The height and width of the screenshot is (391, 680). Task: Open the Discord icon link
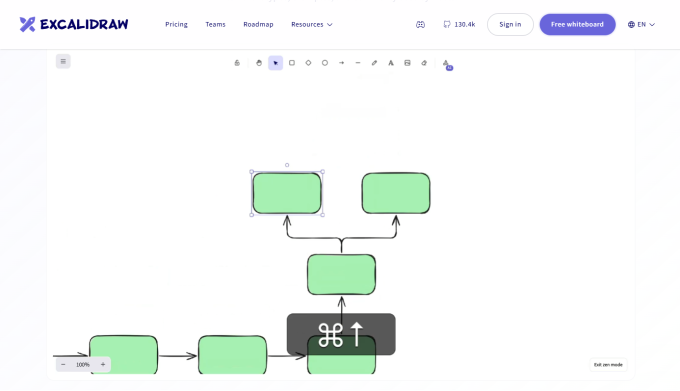coord(420,25)
